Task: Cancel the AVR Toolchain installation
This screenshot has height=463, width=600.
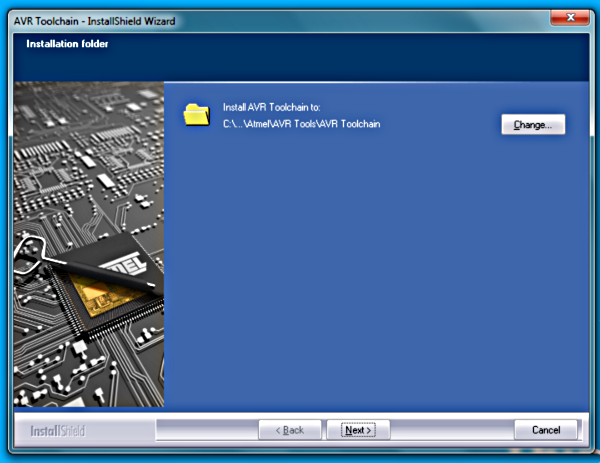Action: click(x=546, y=430)
